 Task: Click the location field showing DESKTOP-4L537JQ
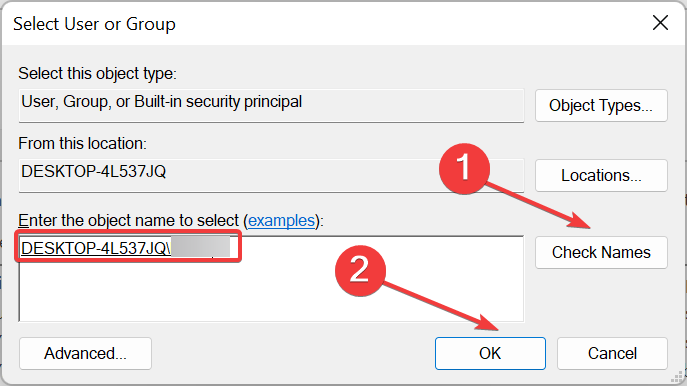[x=271, y=176]
